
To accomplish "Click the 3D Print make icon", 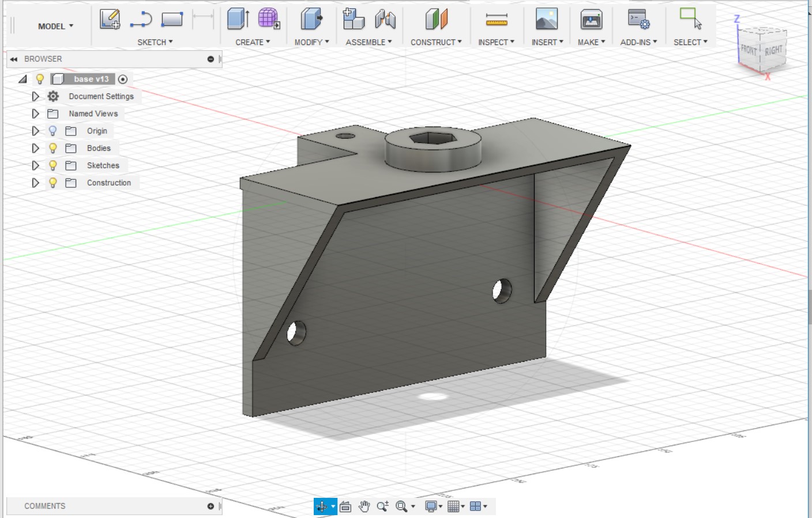I will (591, 20).
